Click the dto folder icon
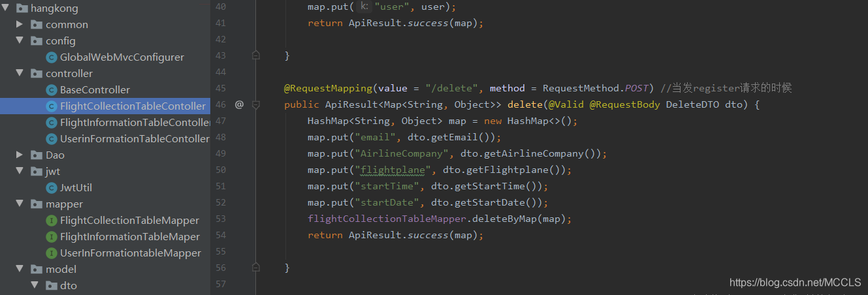 click(51, 286)
